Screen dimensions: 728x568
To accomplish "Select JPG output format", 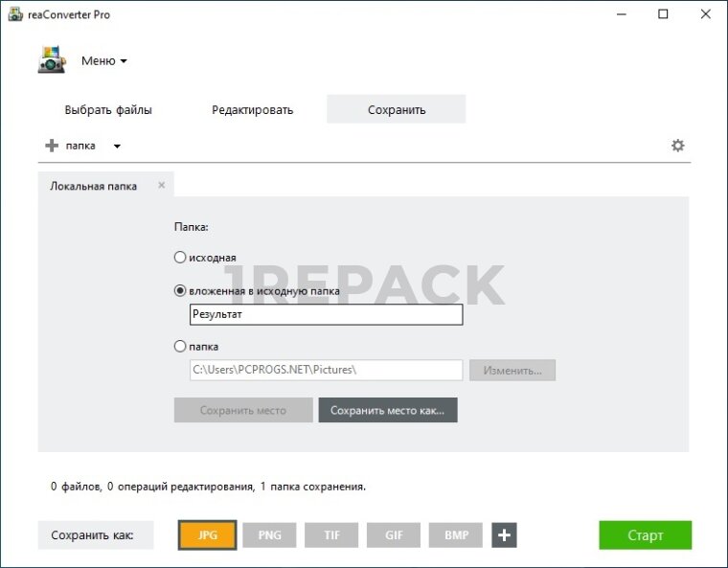I will pos(207,535).
